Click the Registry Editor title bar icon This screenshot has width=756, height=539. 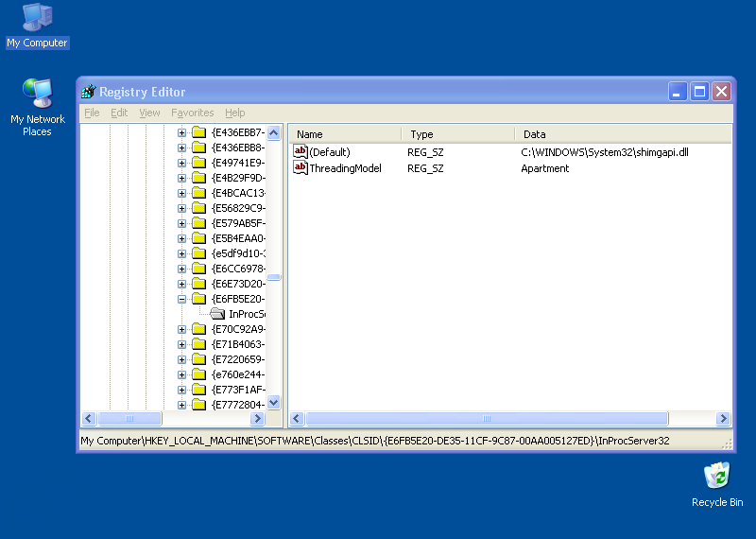pyautogui.click(x=89, y=91)
